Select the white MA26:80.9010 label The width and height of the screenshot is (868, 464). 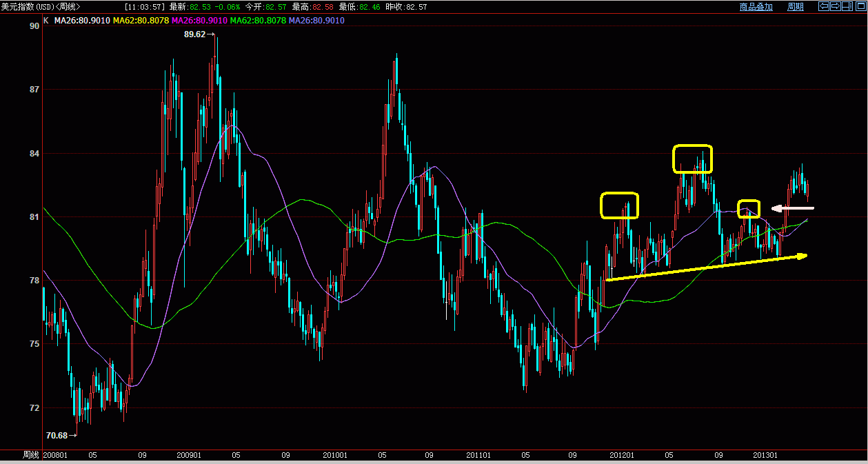[x=82, y=21]
